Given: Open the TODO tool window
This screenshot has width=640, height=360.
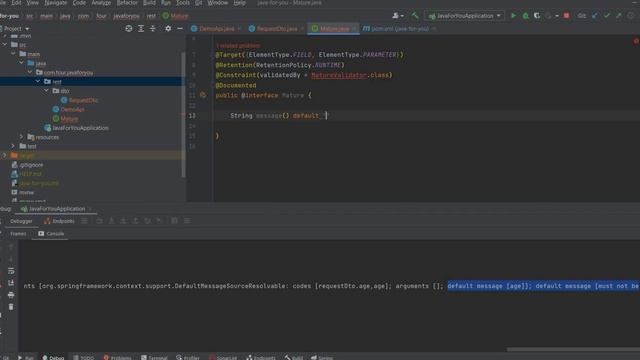Looking at the screenshot, I should pos(84,358).
